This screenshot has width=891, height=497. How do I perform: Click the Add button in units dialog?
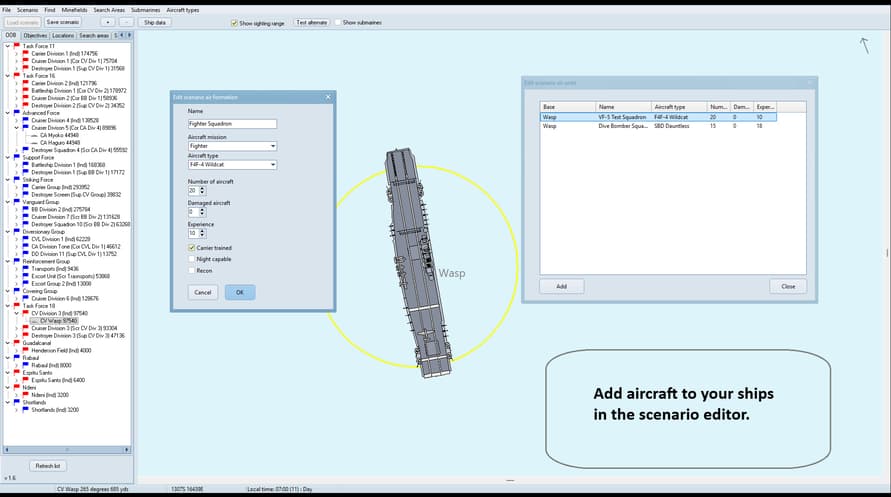tap(561, 286)
